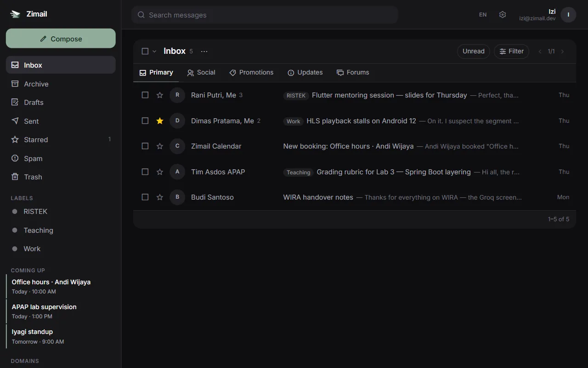Tick the checkbox for Tim Asdos APAP email

[x=145, y=172]
